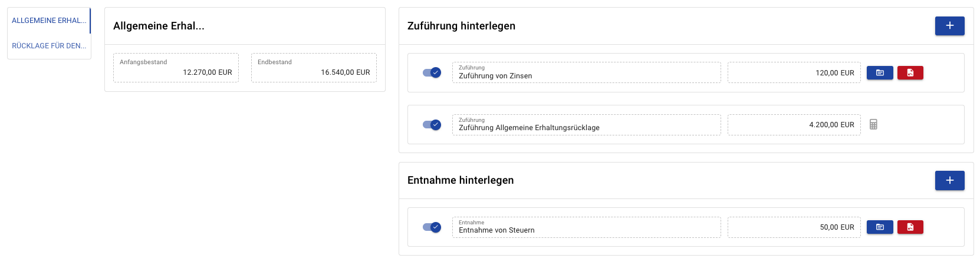Disable the Zuführung von Zinsen toggle
980x265 pixels.
(432, 72)
